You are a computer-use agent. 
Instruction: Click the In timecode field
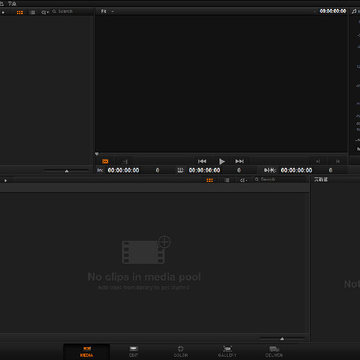click(x=123, y=170)
